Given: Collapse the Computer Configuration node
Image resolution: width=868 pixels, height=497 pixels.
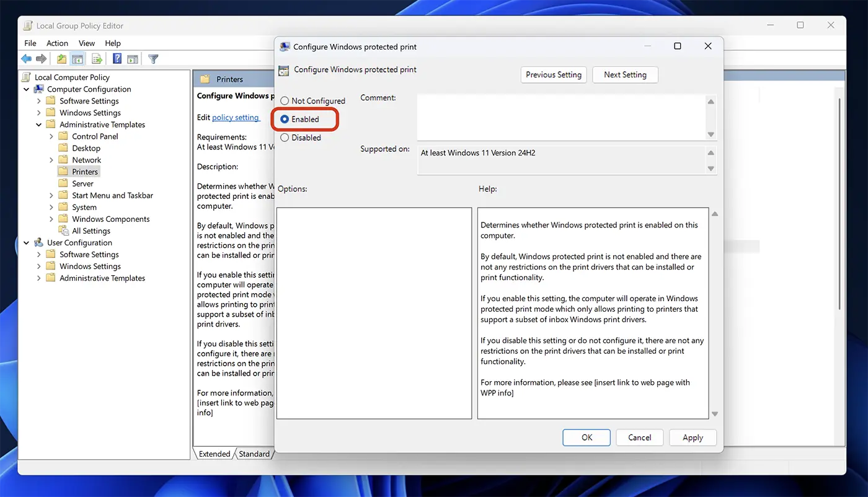Looking at the screenshot, I should (27, 89).
